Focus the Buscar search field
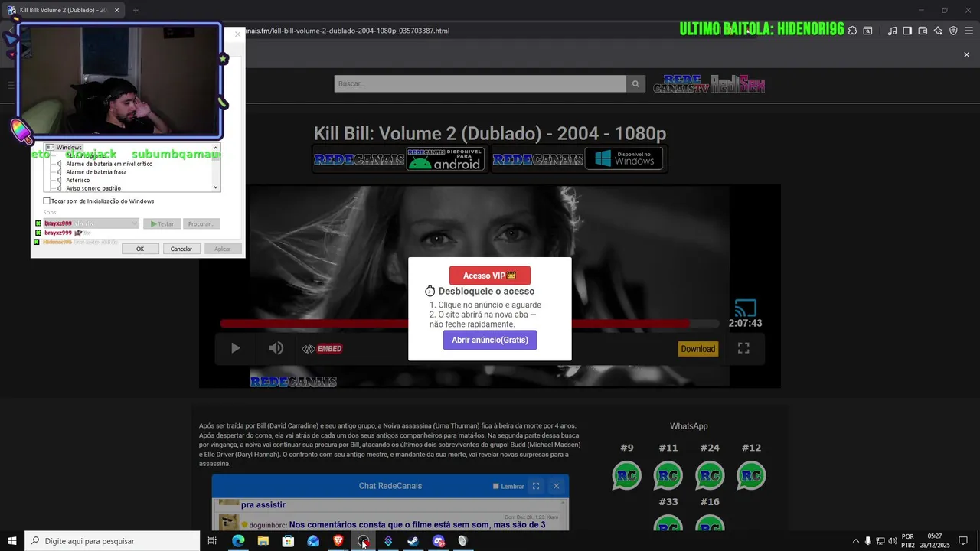This screenshot has width=980, height=551. (x=480, y=83)
